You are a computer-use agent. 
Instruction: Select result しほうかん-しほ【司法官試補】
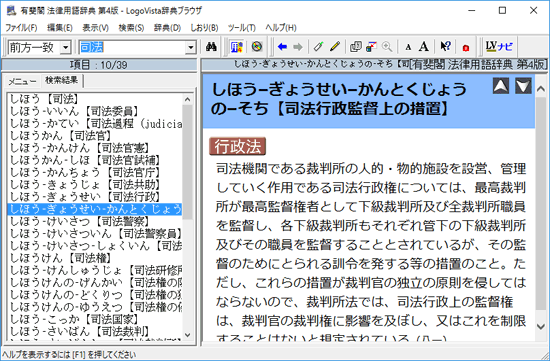pyautogui.click(x=95, y=160)
